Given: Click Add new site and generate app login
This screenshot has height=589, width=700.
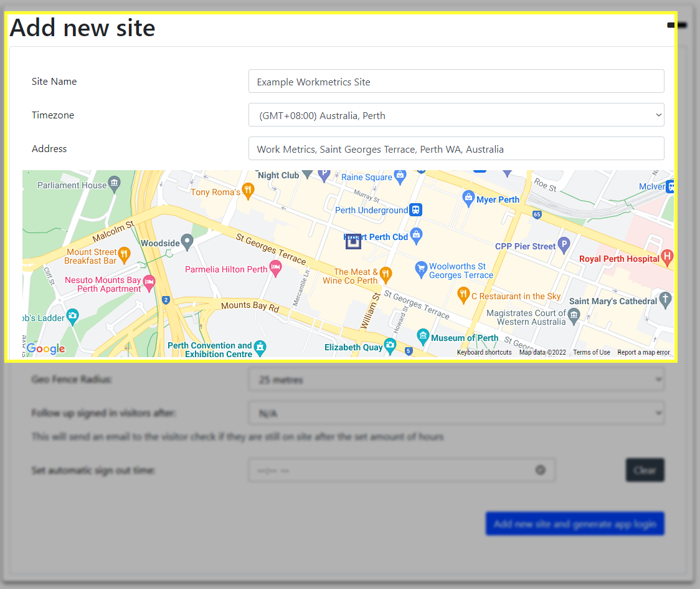Looking at the screenshot, I should point(575,524).
